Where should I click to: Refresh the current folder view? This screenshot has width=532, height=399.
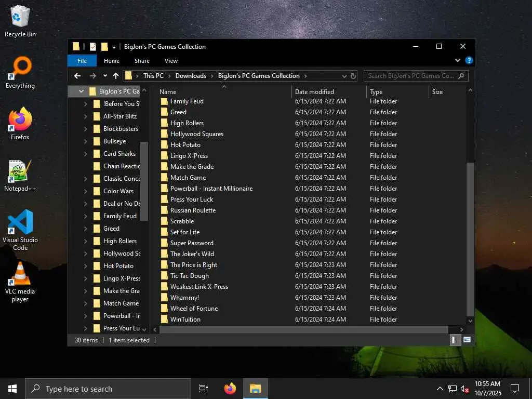click(353, 76)
